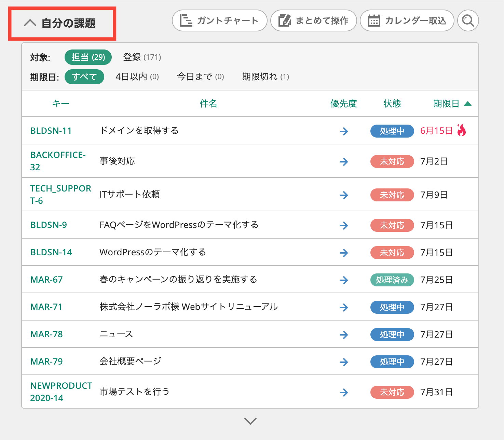Screen dimensions: 504x440
Task: Open issue BLDSN-11
Action: coord(51,131)
